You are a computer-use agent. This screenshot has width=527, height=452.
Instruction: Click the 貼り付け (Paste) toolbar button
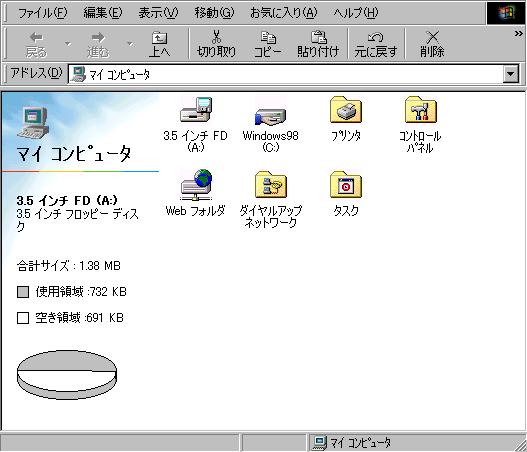click(x=318, y=44)
